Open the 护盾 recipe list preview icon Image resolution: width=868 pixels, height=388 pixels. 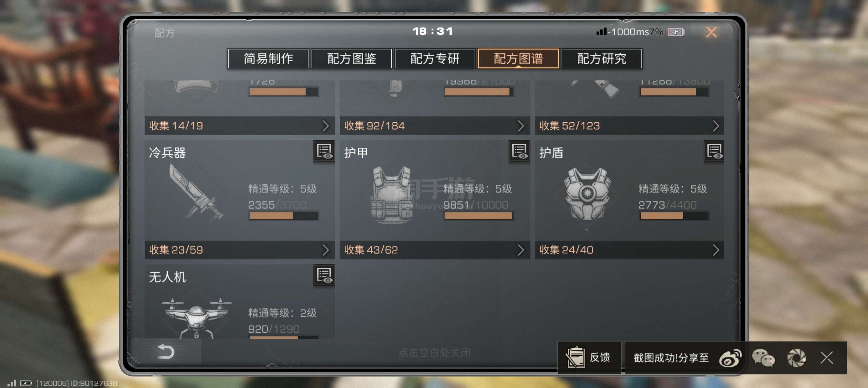pos(714,151)
